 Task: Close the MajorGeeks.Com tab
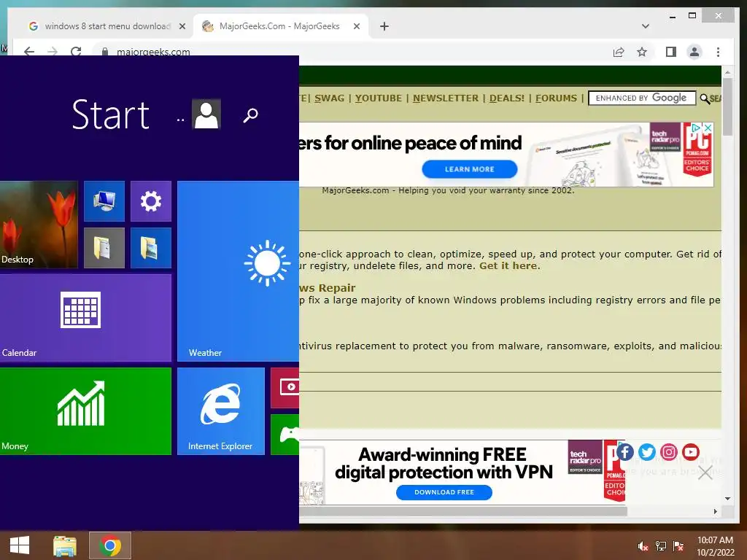click(x=356, y=26)
